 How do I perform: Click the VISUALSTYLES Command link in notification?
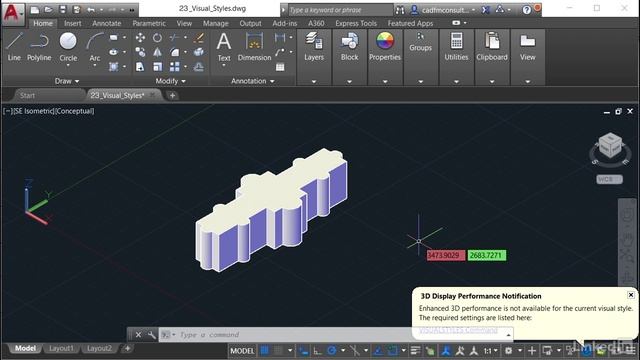click(x=458, y=330)
